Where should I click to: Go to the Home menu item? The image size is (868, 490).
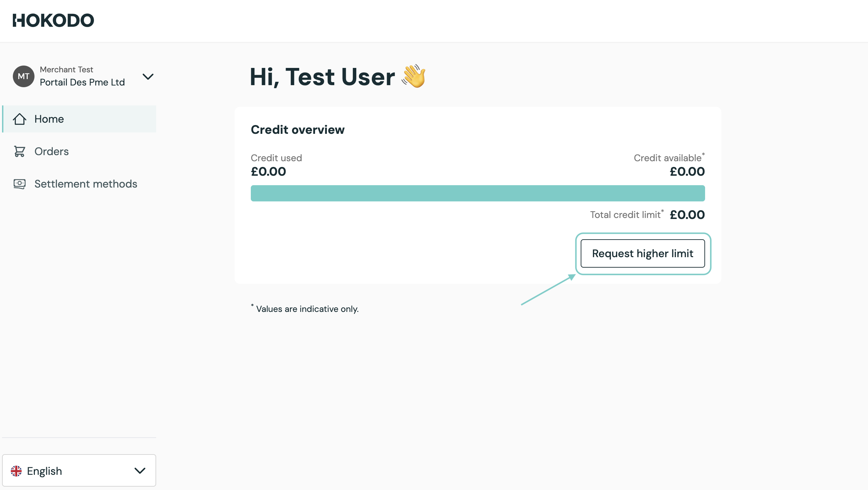(x=49, y=119)
